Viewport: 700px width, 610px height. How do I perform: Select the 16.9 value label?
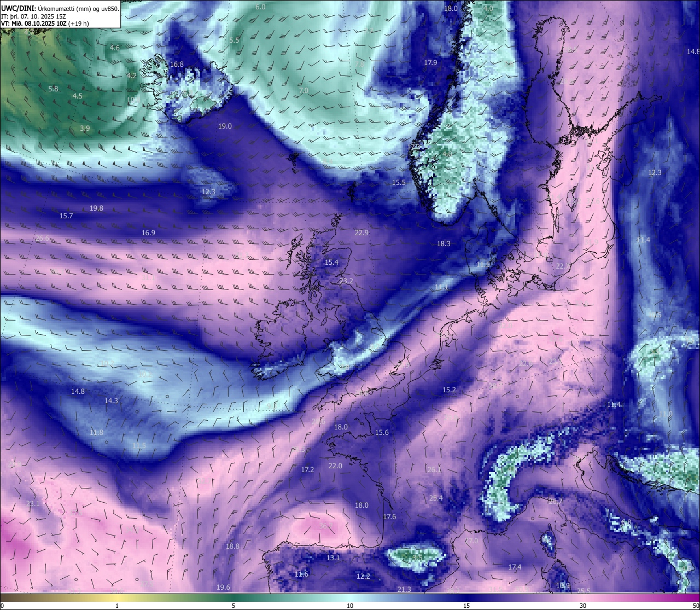[x=148, y=233]
